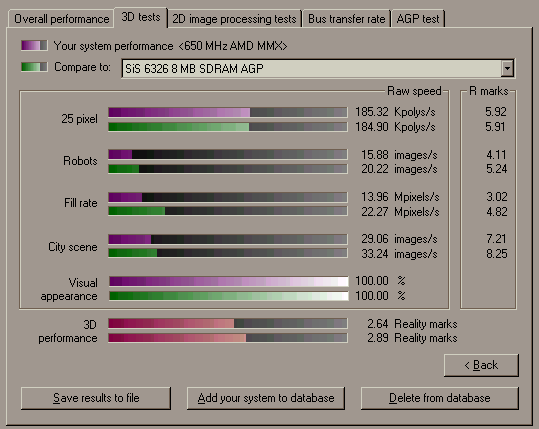The width and height of the screenshot is (539, 429).
Task: Click the SiS 6326 8 MB SDRAM AGP combo box
Action: [318, 68]
